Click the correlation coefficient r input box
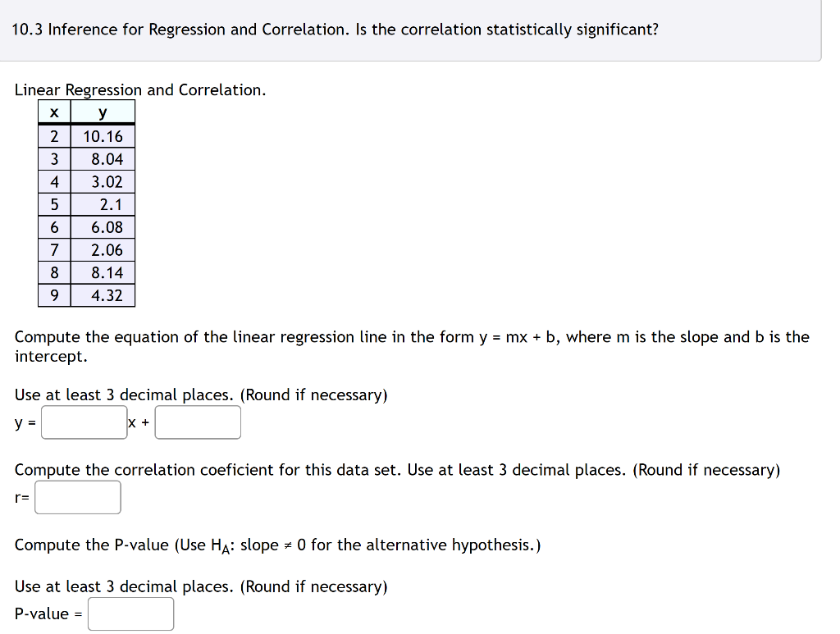This screenshot has height=634, width=840. pyautogui.click(x=77, y=496)
